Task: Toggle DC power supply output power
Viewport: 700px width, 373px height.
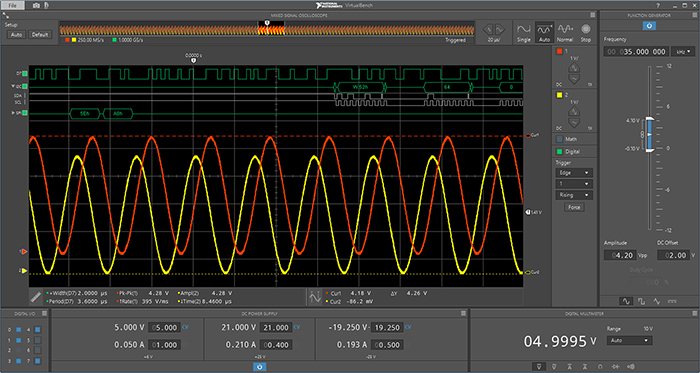Action: 259,367
